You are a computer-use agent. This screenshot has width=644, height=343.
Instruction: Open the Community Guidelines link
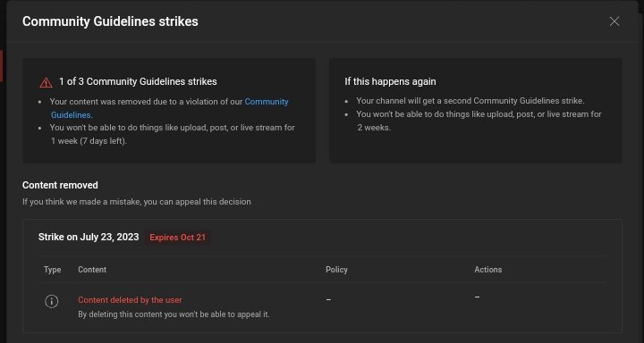coord(267,102)
